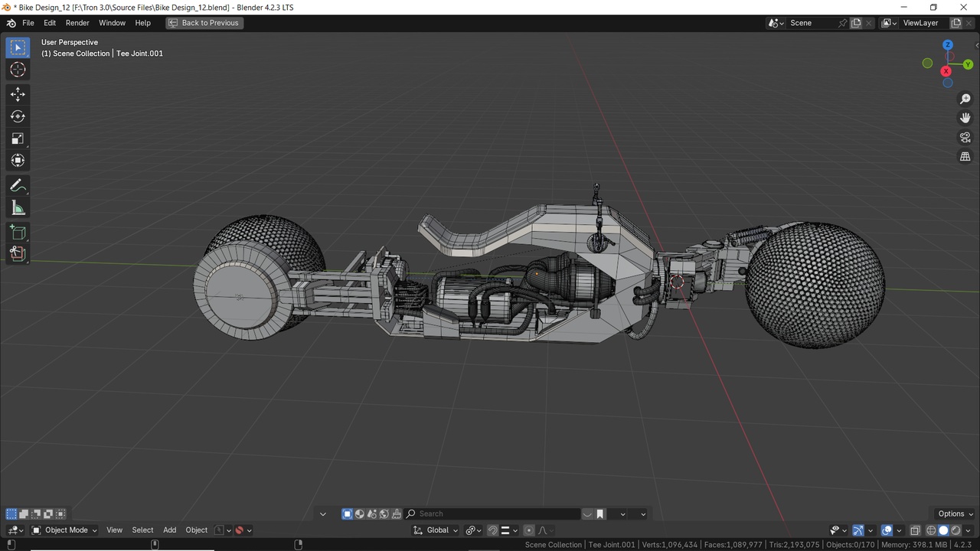Viewport: 980px width, 551px height.
Task: Select the Measure ruler tool
Action: (x=18, y=207)
